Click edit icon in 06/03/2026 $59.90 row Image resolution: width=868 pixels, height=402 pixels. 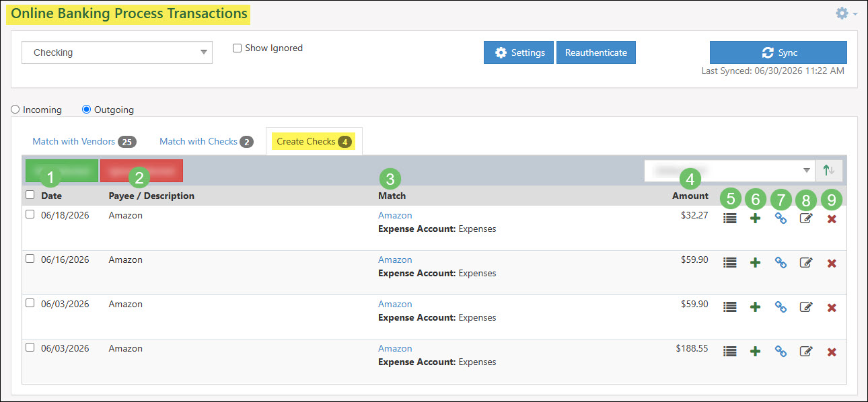[806, 307]
